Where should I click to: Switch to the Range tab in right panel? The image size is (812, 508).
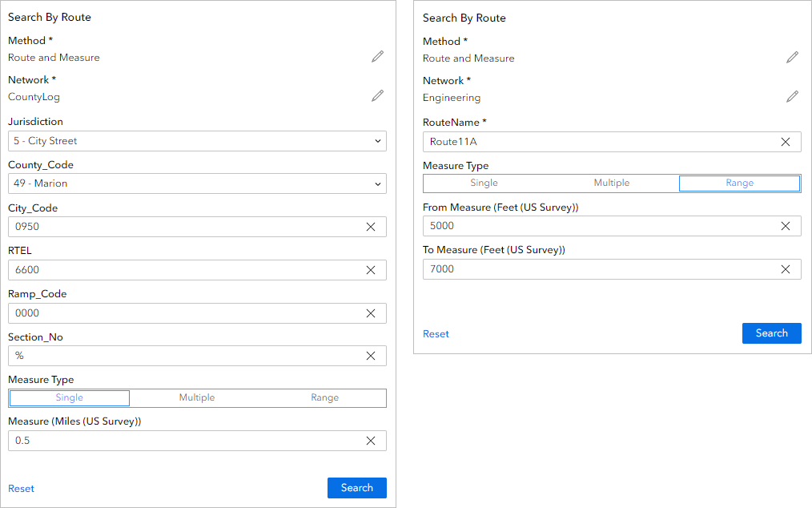[x=738, y=183]
